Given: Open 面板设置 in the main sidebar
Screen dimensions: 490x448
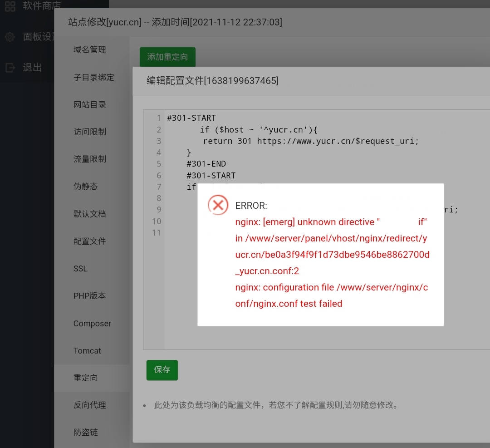Looking at the screenshot, I should [x=39, y=37].
